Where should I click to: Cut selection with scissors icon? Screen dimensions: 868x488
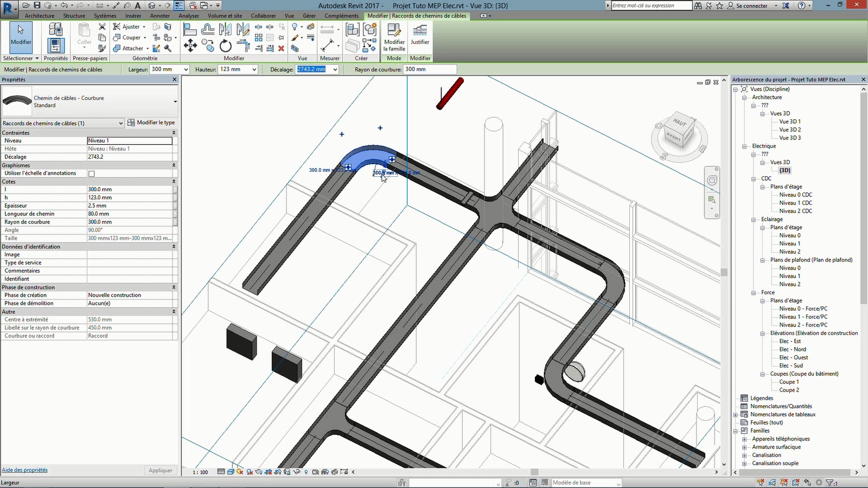pyautogui.click(x=102, y=27)
